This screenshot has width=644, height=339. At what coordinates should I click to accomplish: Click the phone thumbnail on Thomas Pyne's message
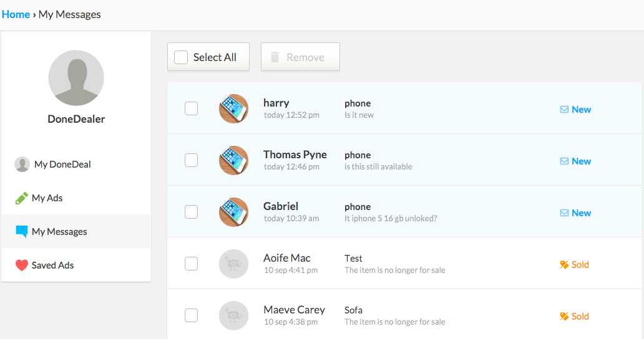[233, 160]
